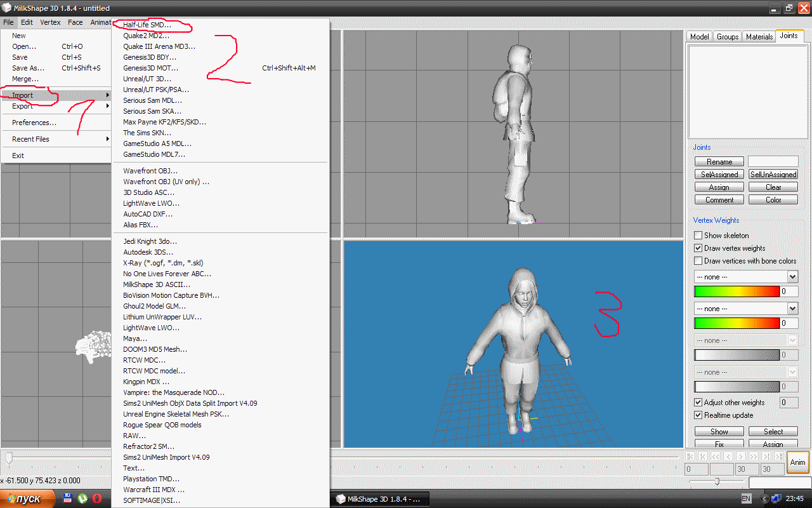Click Exit in the File menu
The height and width of the screenshot is (508, 812).
[56, 156]
